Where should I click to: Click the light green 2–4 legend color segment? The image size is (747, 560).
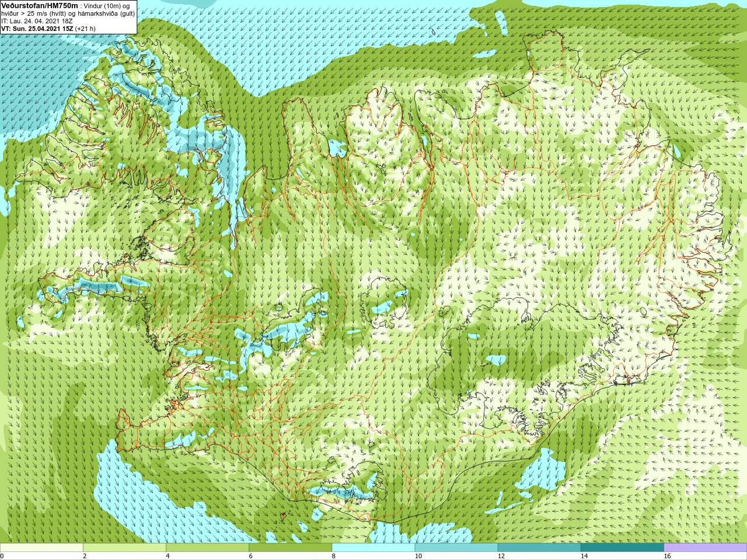coord(124,548)
